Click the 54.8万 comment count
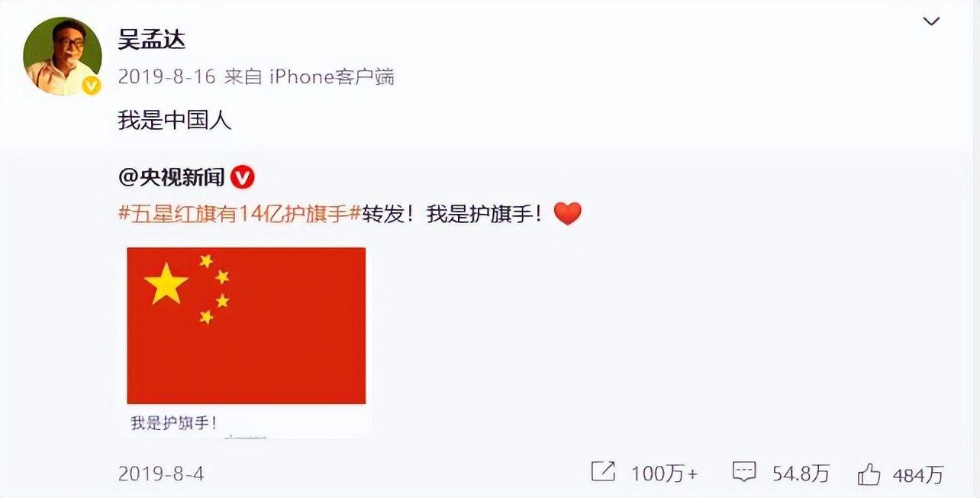The height and width of the screenshot is (498, 980). point(801,474)
